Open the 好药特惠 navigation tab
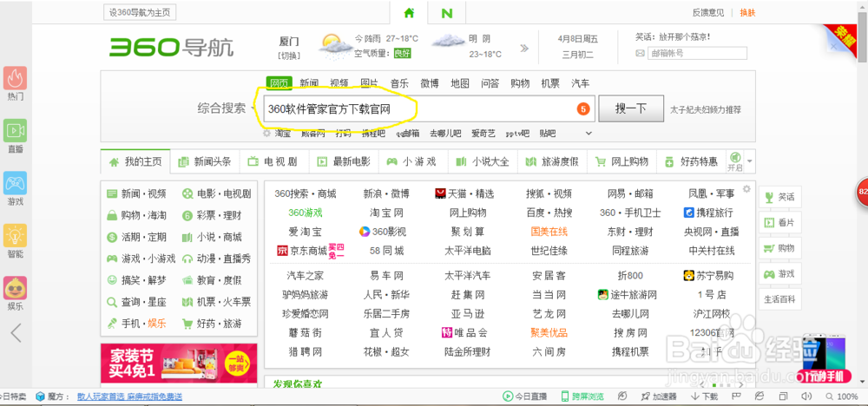 pyautogui.click(x=691, y=161)
